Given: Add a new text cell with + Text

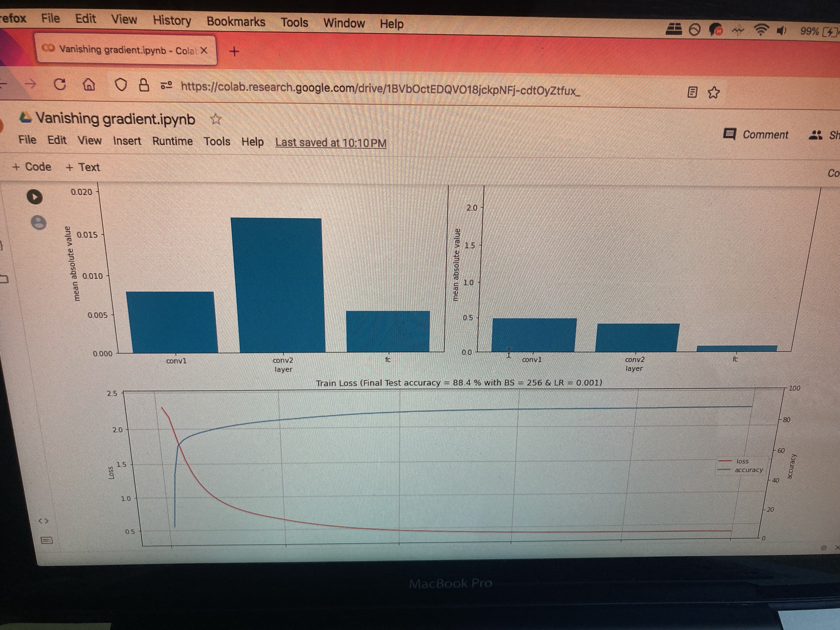Looking at the screenshot, I should click(83, 167).
